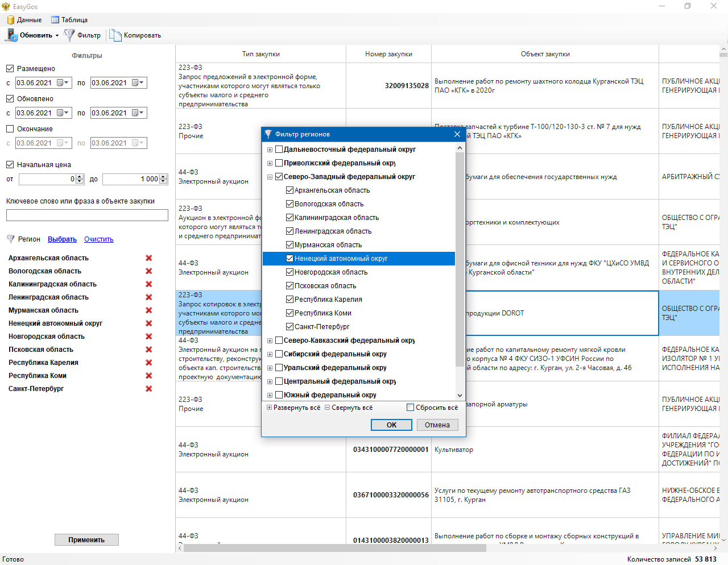Remove Мурманская область with red X
The image size is (728, 565).
coord(149,310)
